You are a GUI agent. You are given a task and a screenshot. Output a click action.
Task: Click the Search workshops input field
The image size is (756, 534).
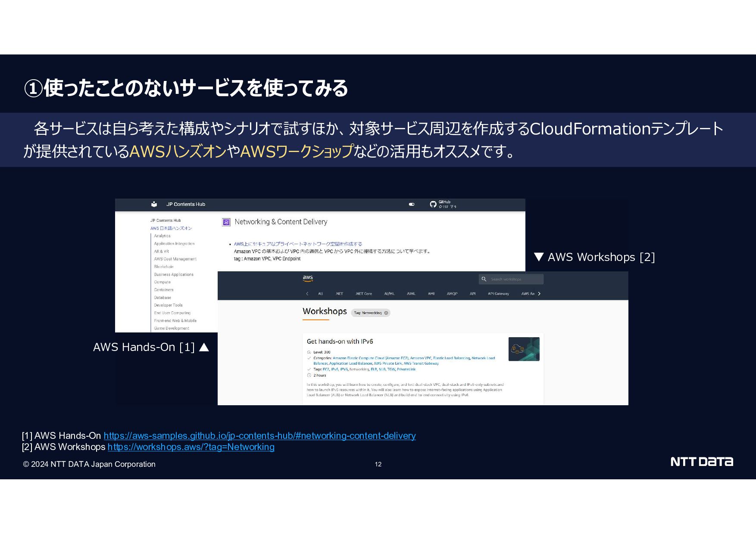click(511, 279)
